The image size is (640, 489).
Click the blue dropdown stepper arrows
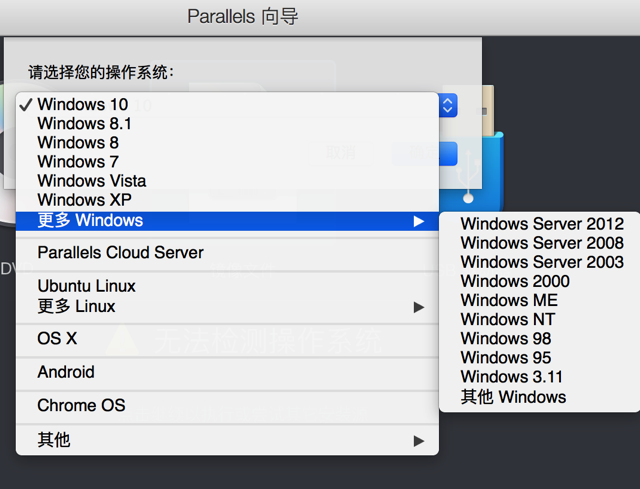click(448, 104)
